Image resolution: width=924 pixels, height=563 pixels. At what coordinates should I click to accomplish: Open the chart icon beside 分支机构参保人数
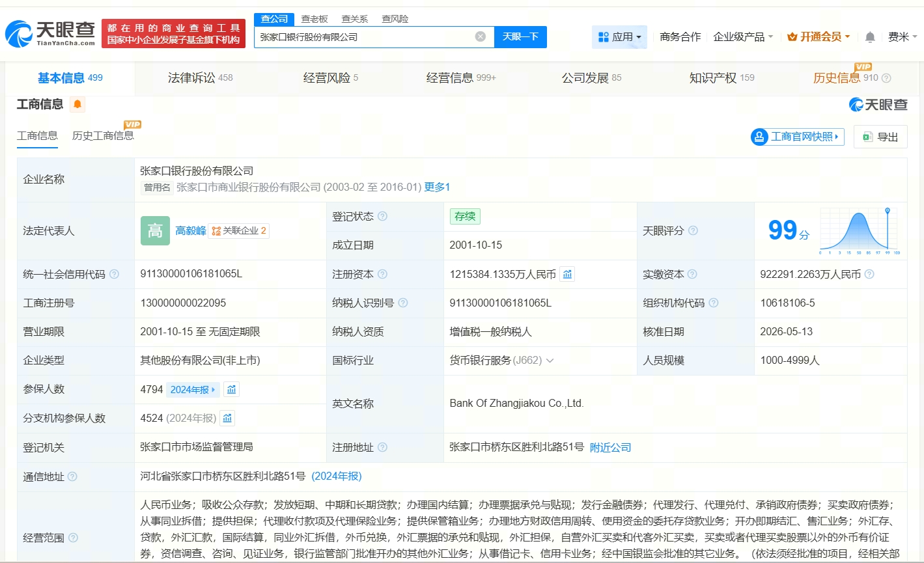(x=227, y=418)
